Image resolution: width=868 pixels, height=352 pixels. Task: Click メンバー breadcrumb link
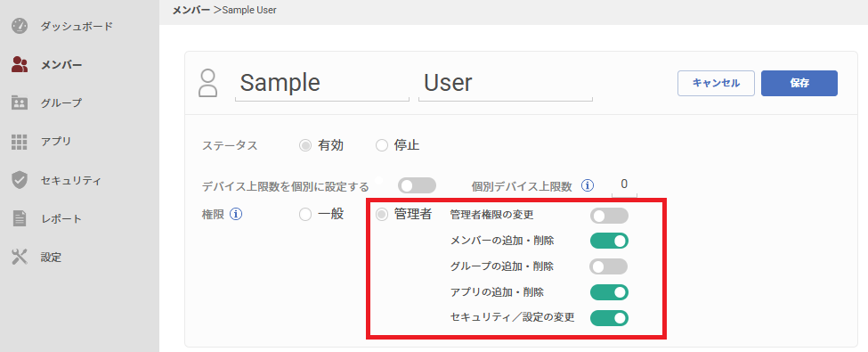click(191, 10)
